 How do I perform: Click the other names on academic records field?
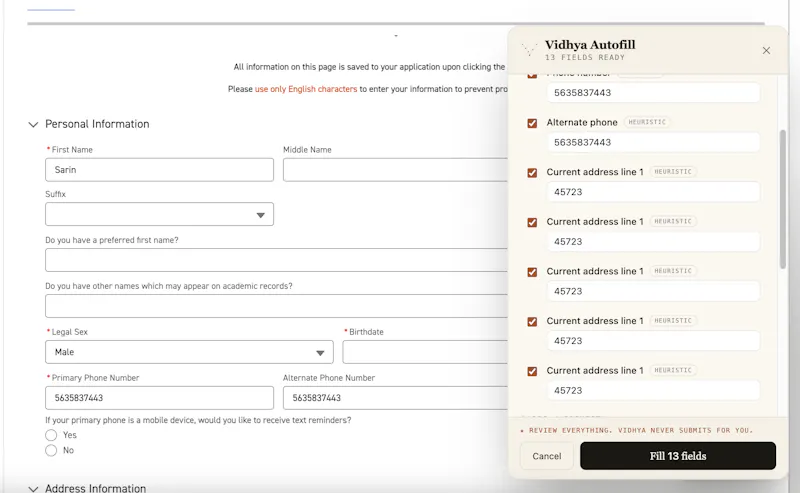(277, 306)
